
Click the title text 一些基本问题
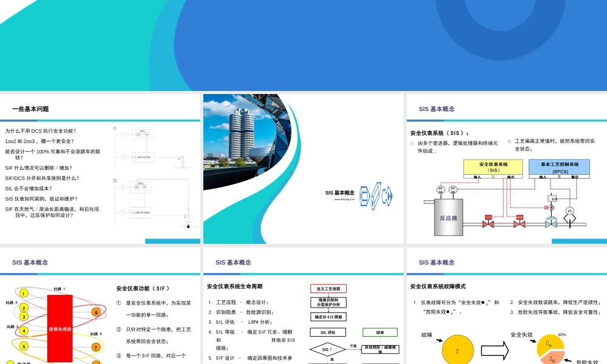point(30,109)
